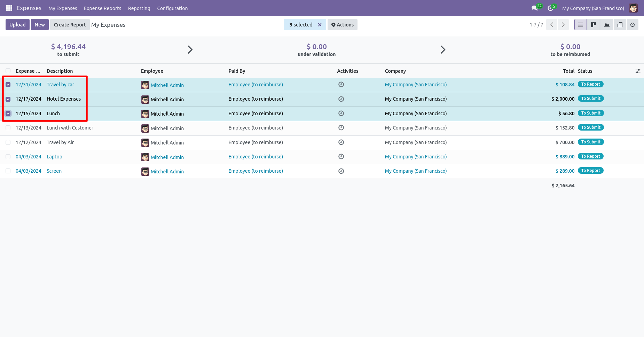Switch to activity view
644x337 pixels.
click(633, 25)
